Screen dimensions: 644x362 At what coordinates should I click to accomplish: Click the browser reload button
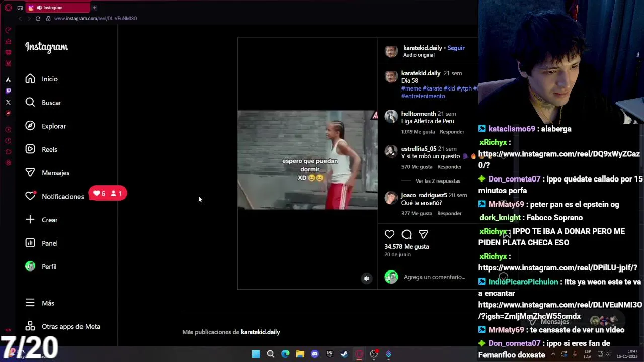click(x=38, y=19)
